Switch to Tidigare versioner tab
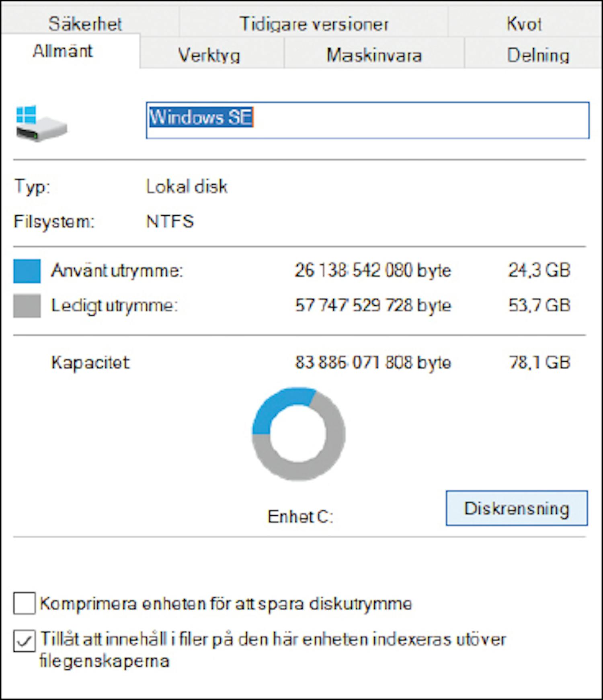Viewport: 603px width, 700px height. pyautogui.click(x=314, y=23)
